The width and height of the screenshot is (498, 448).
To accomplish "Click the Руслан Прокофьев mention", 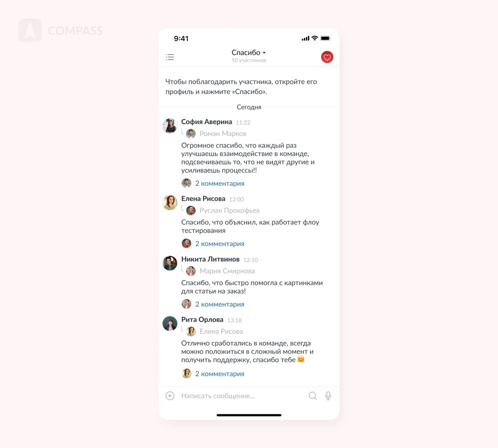I will (229, 210).
